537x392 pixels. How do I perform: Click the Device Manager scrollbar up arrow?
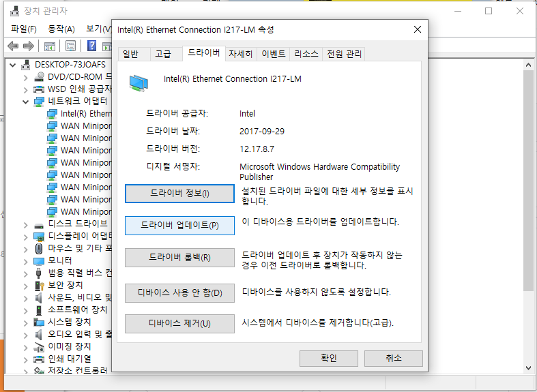click(x=528, y=65)
